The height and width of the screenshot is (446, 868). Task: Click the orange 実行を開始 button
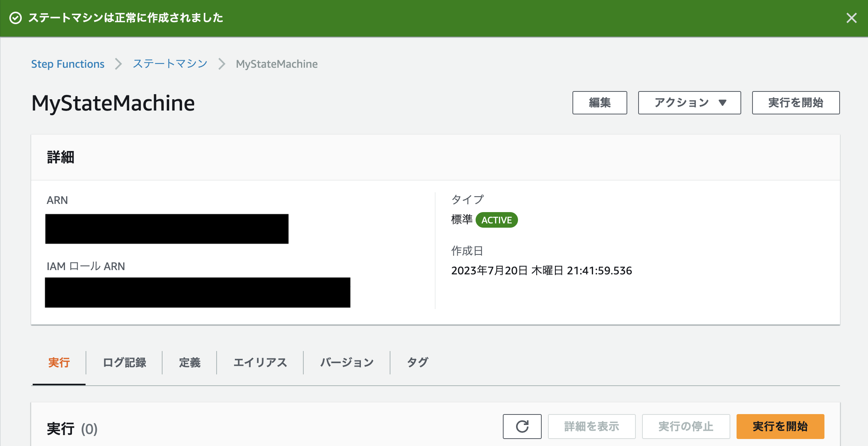(780, 426)
